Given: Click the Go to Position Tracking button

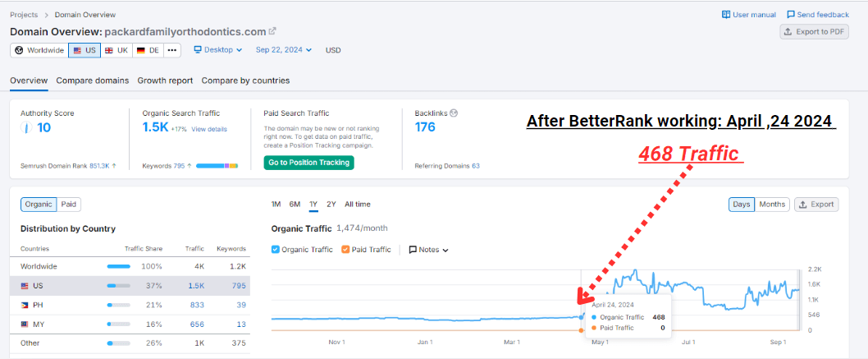Looking at the screenshot, I should [309, 163].
